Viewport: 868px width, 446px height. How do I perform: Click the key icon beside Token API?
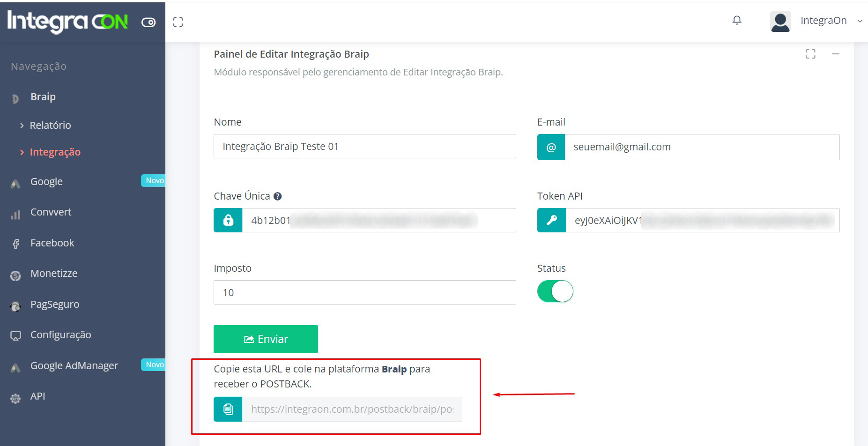(551, 220)
